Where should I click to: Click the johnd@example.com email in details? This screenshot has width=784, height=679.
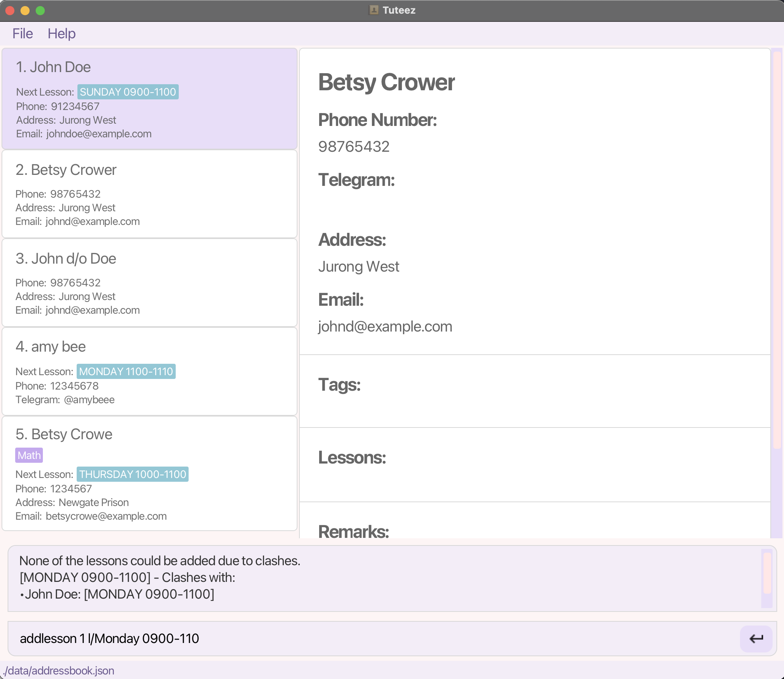(385, 327)
